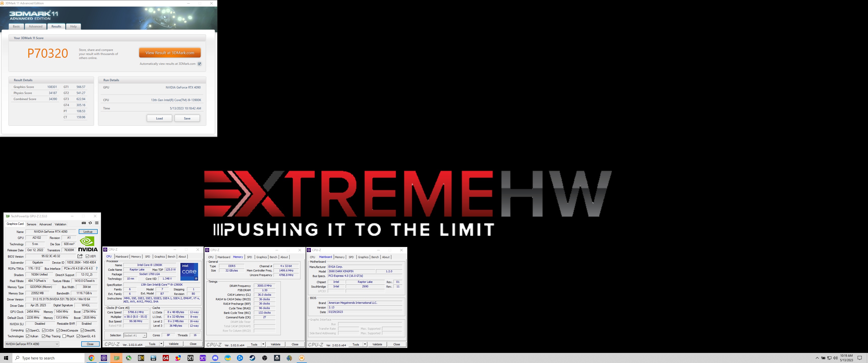Expand Tools arrow in CPU-Z CPU window
Image resolution: width=868 pixels, height=363 pixels.
coord(161,344)
